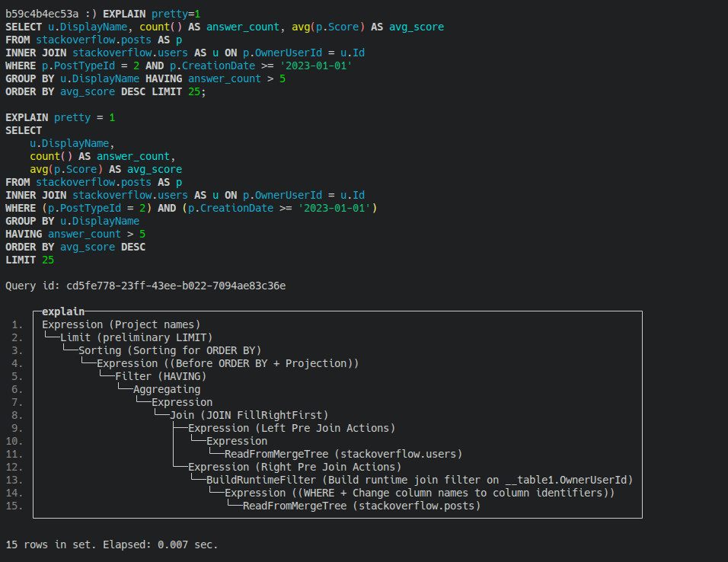Viewport: 728px width, 562px height.
Task: Click 'Limit (preliminary LIMIT)' plan row
Action: (x=136, y=337)
